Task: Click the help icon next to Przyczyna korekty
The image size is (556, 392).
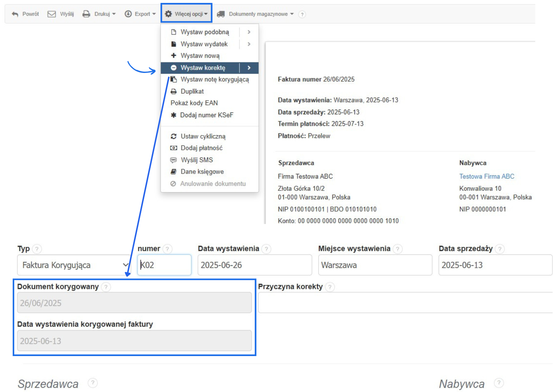Action: click(x=330, y=287)
